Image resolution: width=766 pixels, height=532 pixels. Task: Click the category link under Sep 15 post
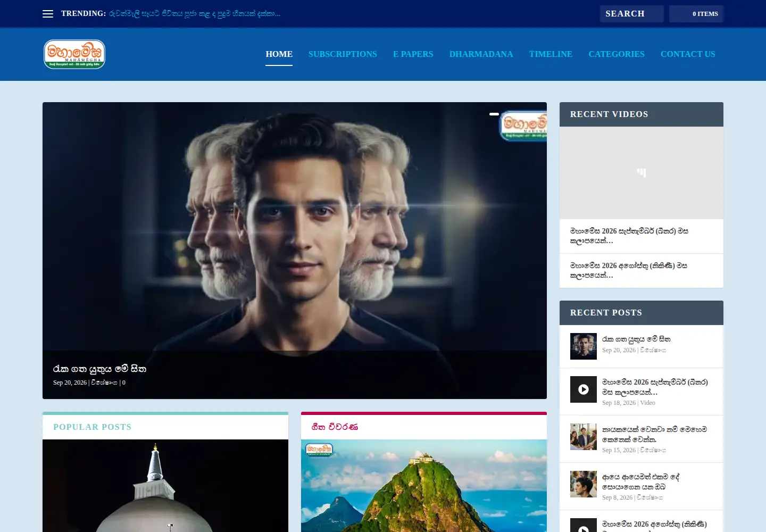click(653, 450)
